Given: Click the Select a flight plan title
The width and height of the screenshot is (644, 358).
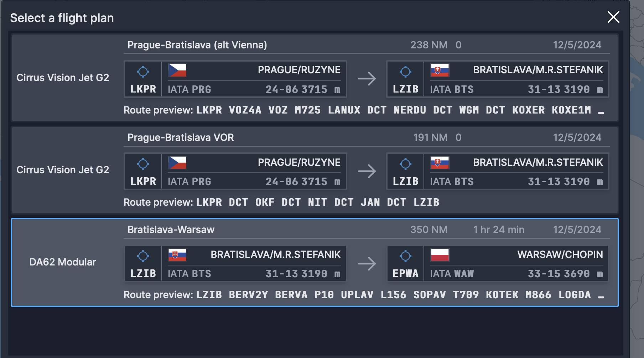Looking at the screenshot, I should pyautogui.click(x=62, y=18).
